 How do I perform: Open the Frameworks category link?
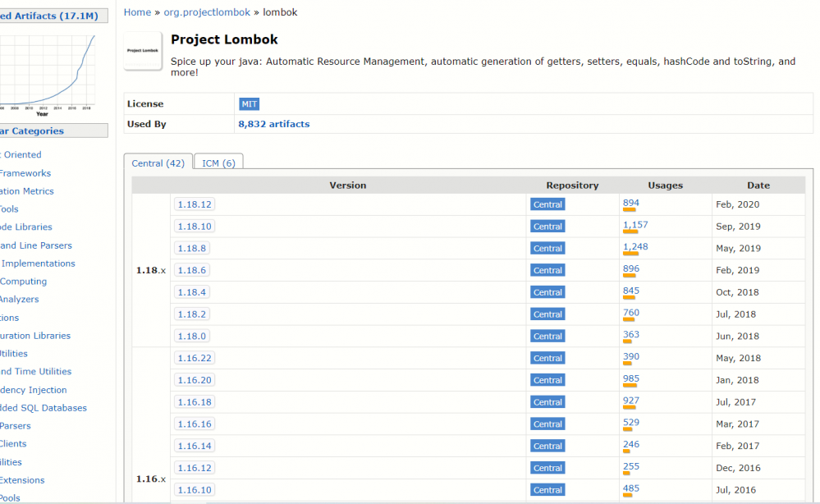pyautogui.click(x=25, y=173)
